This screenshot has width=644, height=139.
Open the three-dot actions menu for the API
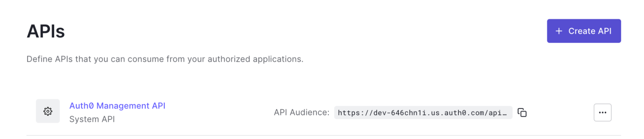602,113
